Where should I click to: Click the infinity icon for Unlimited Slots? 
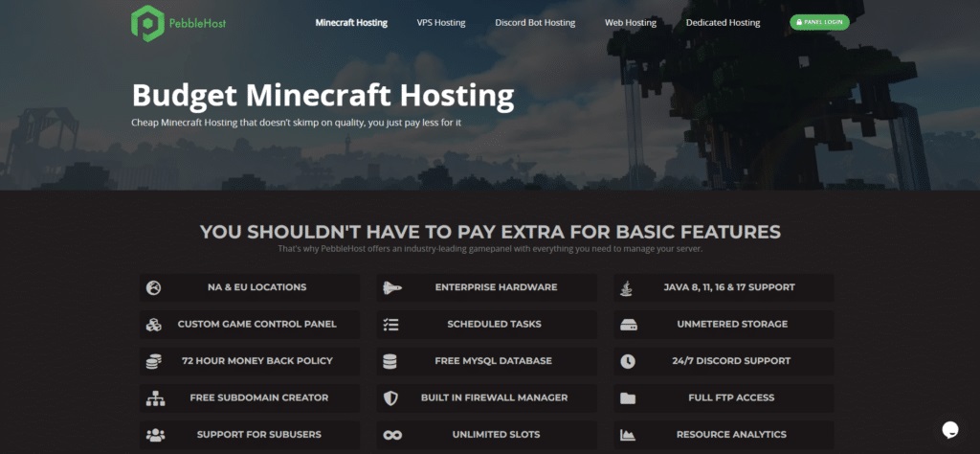(x=392, y=435)
